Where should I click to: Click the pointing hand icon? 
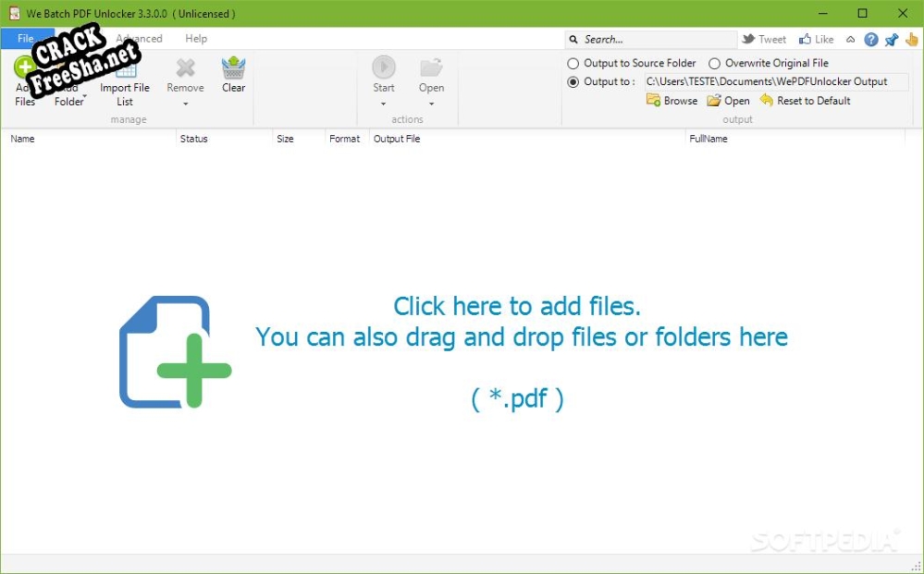(911, 40)
